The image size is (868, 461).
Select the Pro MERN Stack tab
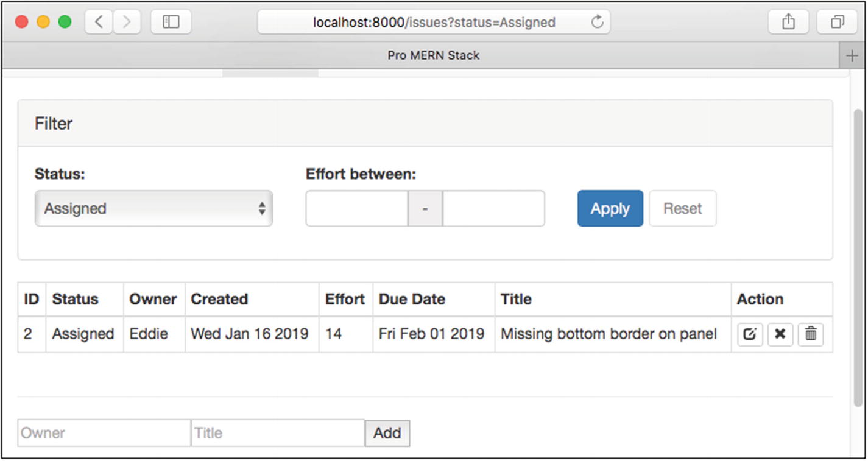pyautogui.click(x=433, y=55)
